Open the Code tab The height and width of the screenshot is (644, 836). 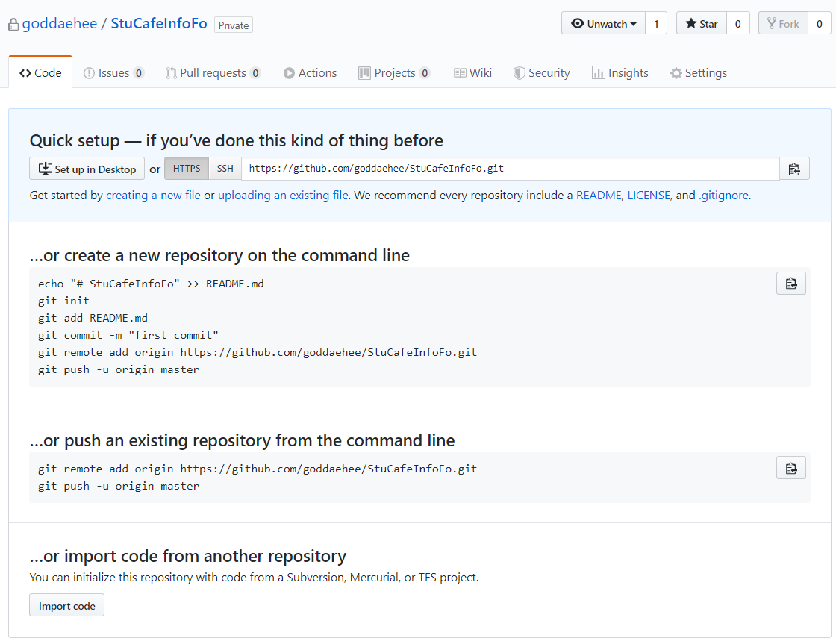point(40,73)
